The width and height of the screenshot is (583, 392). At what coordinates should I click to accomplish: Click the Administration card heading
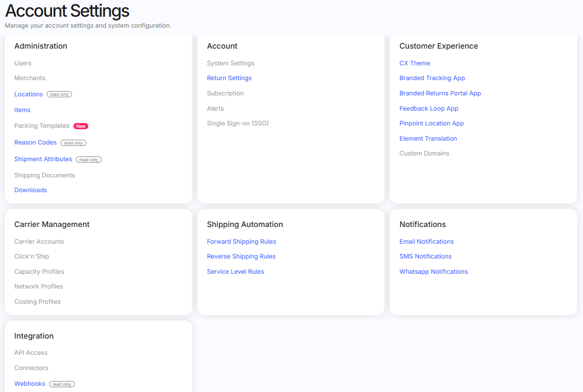[41, 46]
